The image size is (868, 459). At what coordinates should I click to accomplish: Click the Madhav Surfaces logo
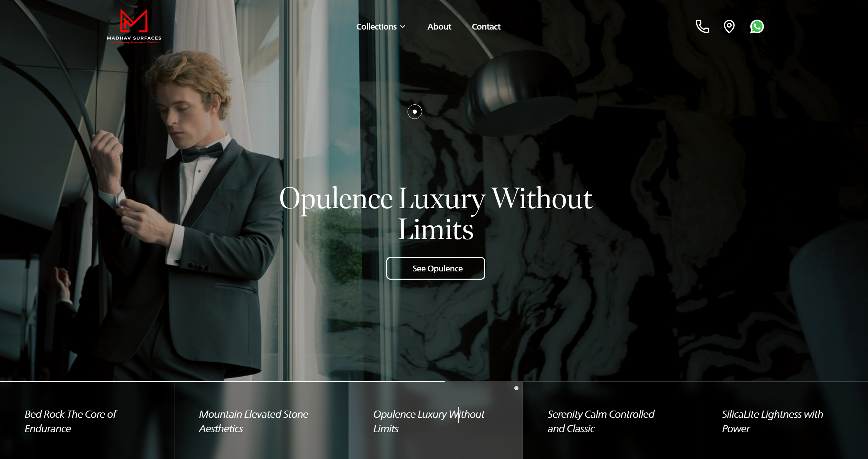tap(134, 26)
